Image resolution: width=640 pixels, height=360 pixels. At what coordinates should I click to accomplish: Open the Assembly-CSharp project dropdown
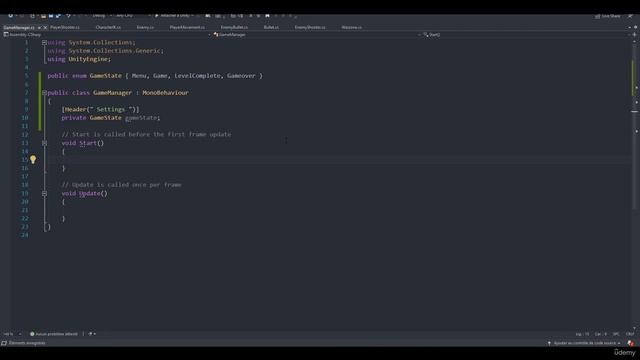point(107,35)
